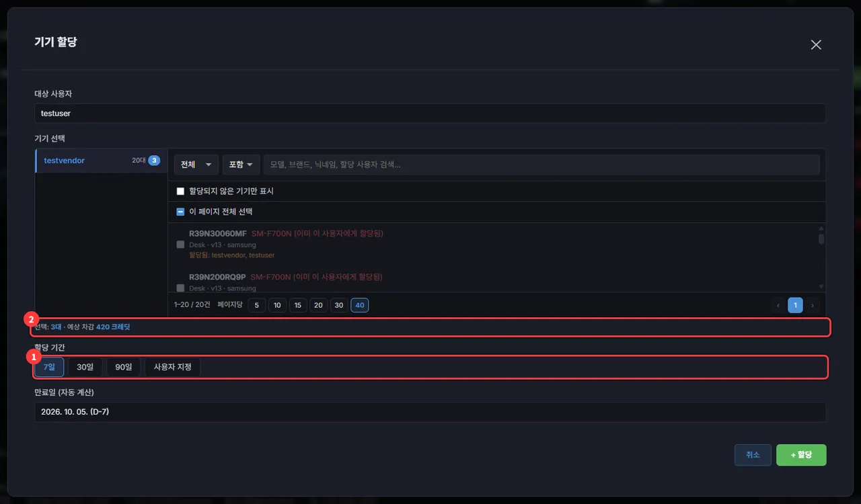Image resolution: width=861 pixels, height=504 pixels.
Task: Enable 할당되지 않은 기기만 표시 checkbox
Action: click(x=180, y=192)
